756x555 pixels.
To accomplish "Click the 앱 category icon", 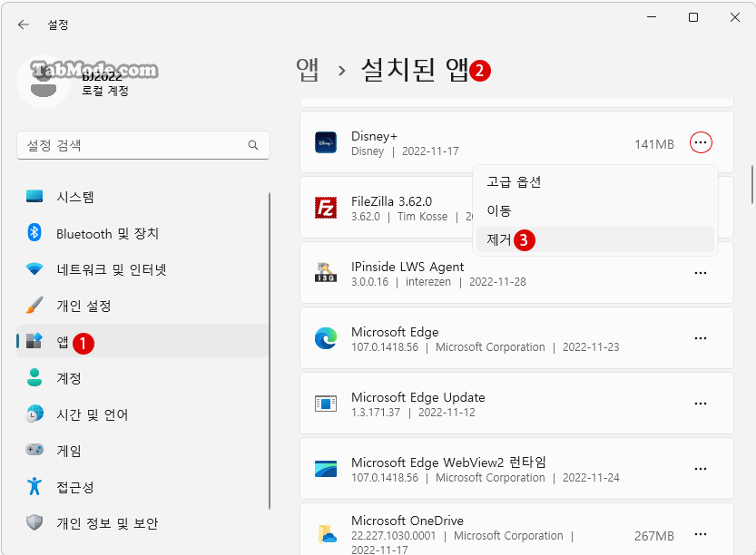I will tap(34, 341).
